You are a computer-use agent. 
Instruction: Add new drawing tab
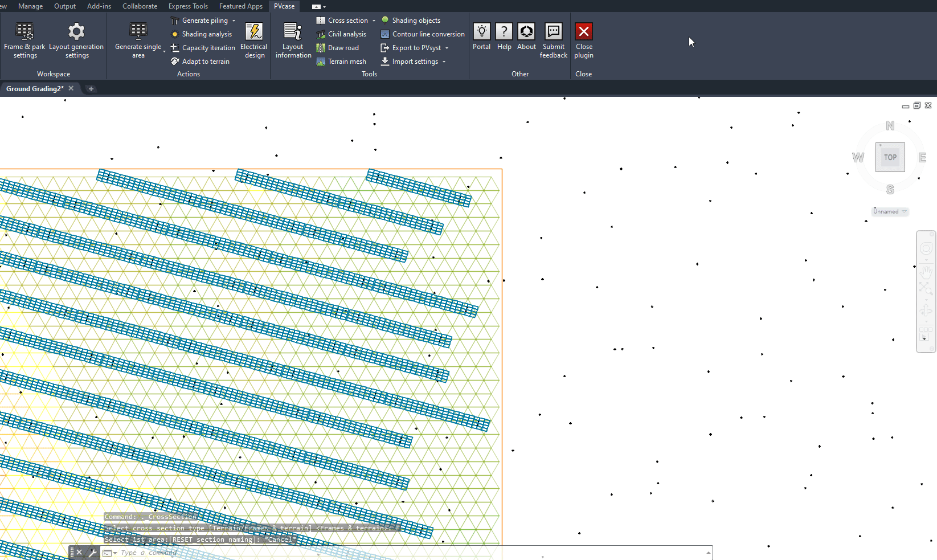coord(91,89)
